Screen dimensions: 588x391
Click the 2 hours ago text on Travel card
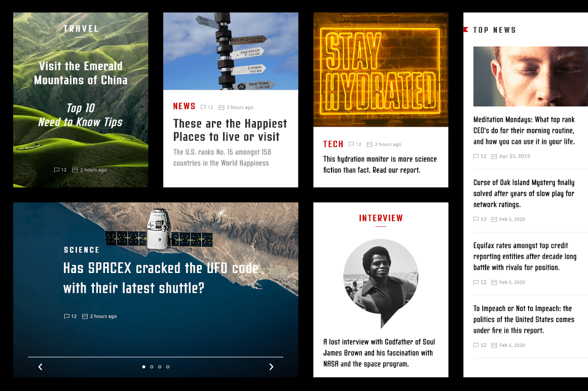(93, 170)
